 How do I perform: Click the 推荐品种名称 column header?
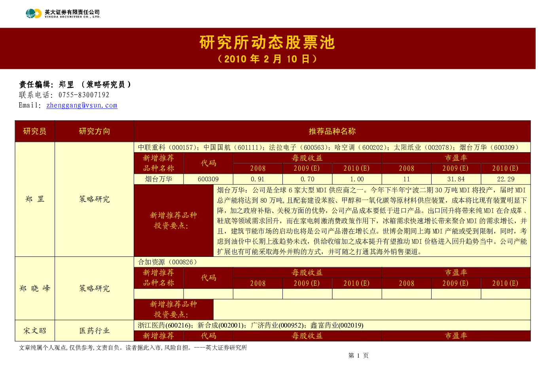332,131
